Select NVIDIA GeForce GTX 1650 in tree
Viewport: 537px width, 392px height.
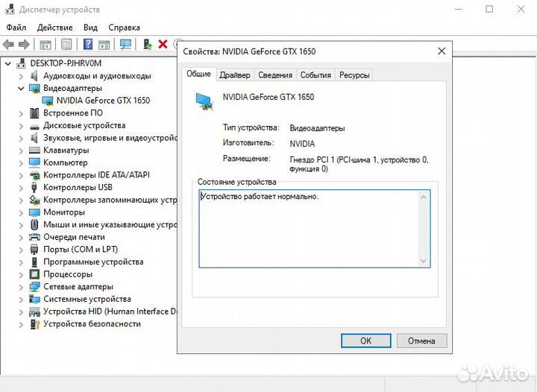103,101
